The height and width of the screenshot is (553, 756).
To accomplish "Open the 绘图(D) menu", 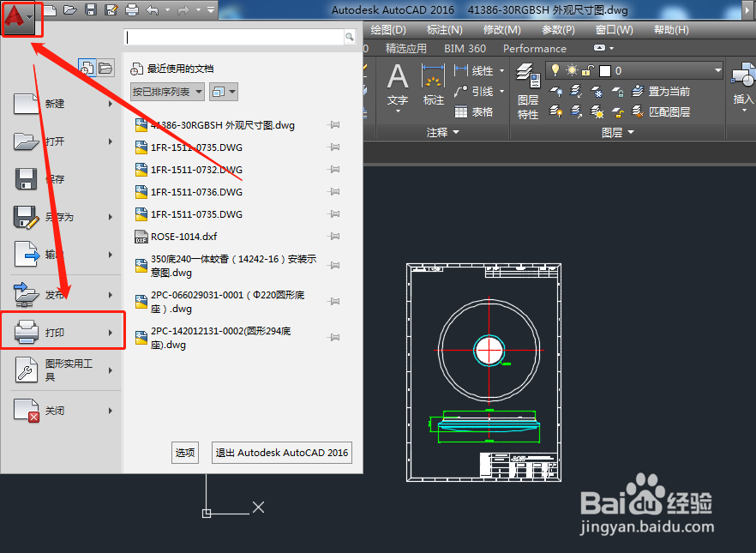I will pyautogui.click(x=388, y=30).
